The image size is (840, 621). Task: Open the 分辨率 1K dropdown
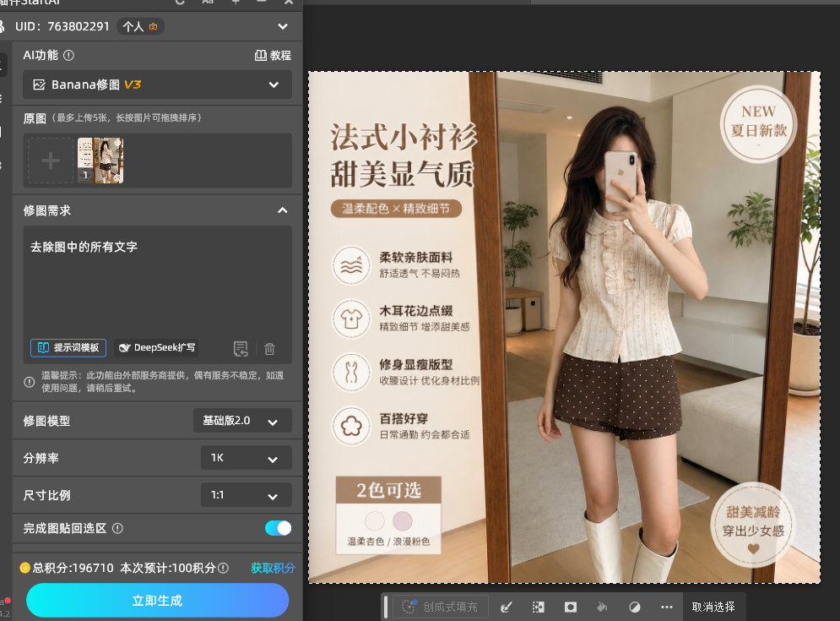point(246,458)
